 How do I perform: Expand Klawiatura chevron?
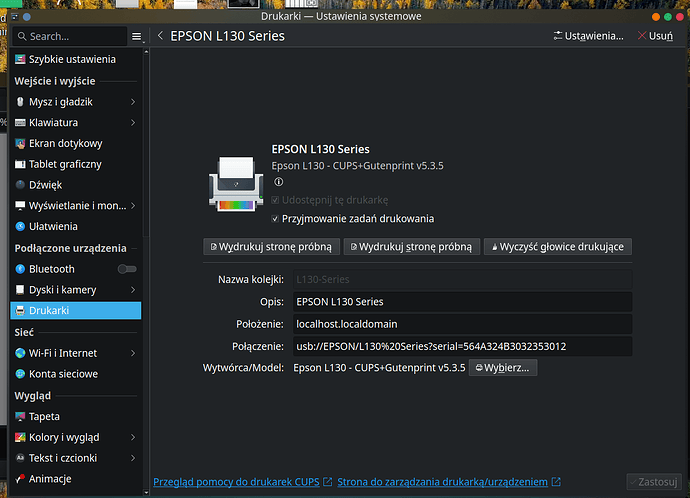[x=133, y=123]
